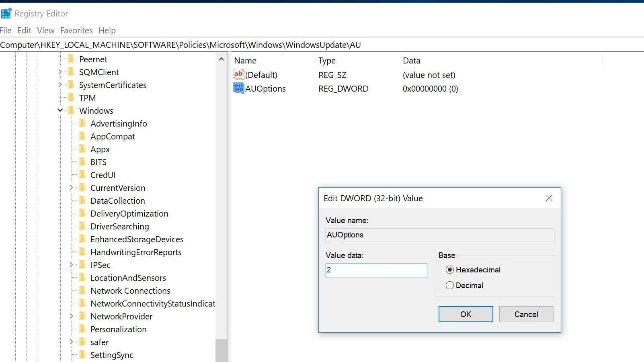Click the AppCompat folder icon
This screenshot has height=362, width=644.
82,136
